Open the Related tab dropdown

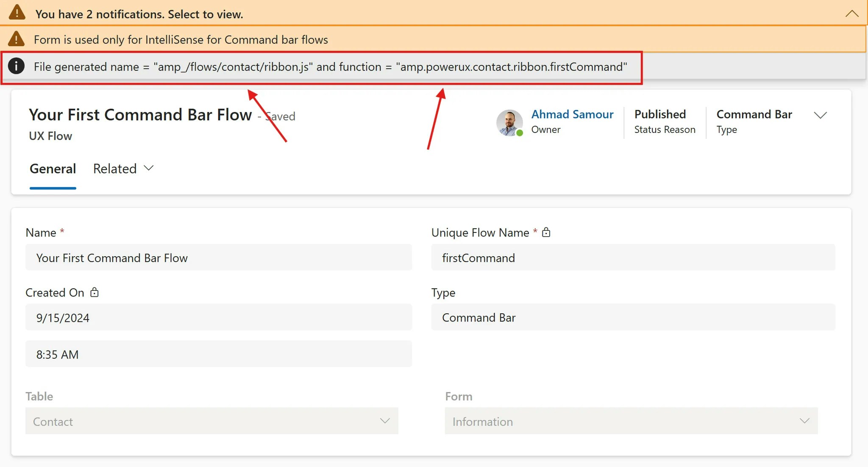[123, 169]
